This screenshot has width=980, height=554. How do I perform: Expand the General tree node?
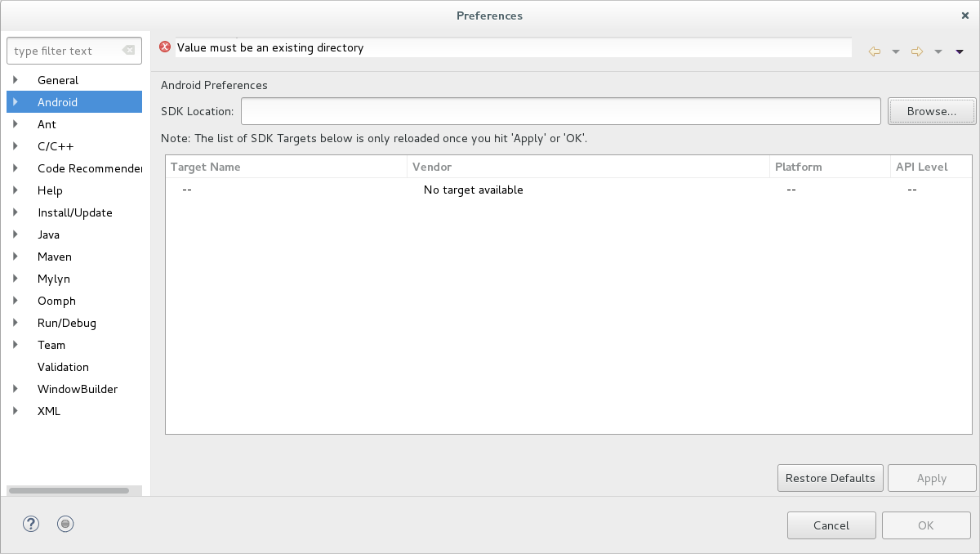[16, 80]
